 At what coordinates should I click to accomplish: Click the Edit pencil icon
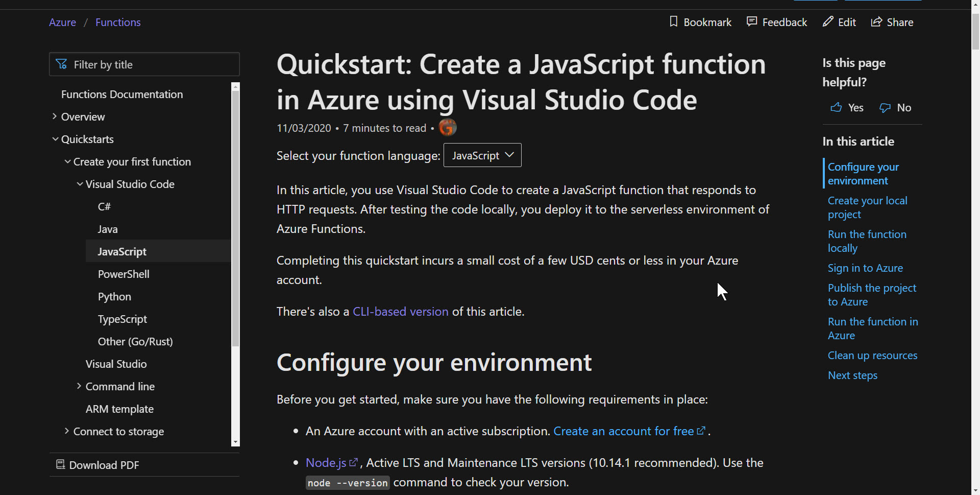827,21
